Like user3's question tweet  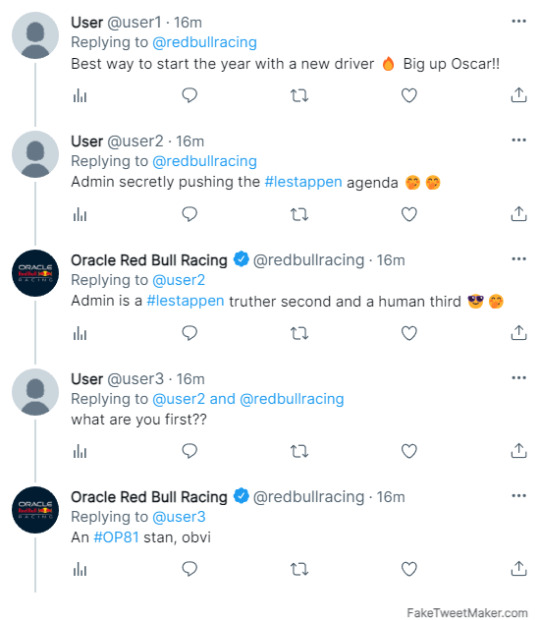tap(409, 451)
